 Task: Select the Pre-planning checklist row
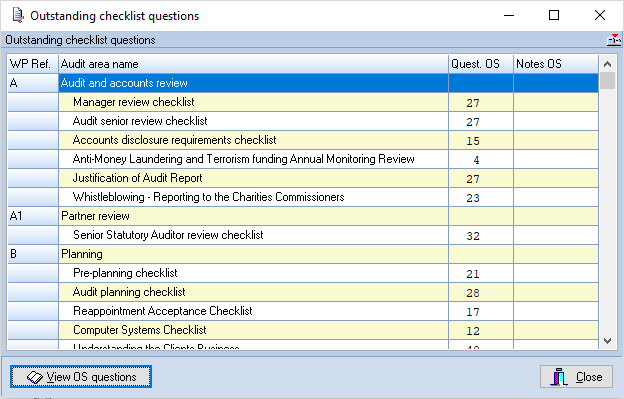click(303, 273)
